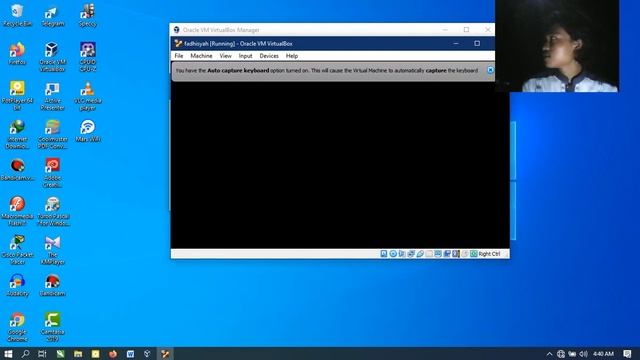Open the Machine menu

pos(201,56)
